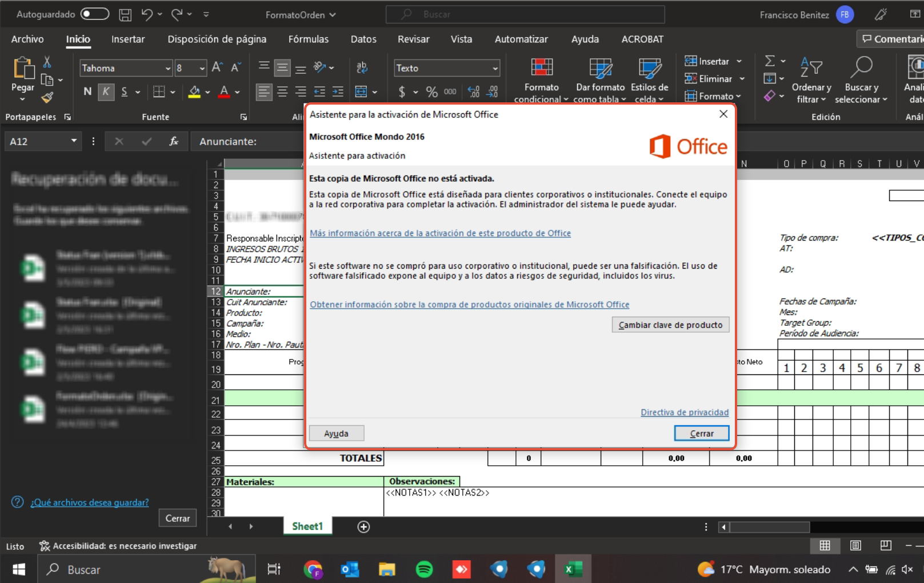Click the text orientation icon
Viewport: 924px width, 583px height.
[319, 67]
